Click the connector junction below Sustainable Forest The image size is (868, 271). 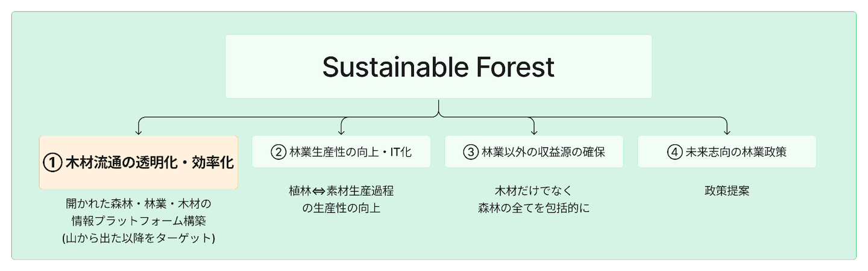(x=438, y=115)
